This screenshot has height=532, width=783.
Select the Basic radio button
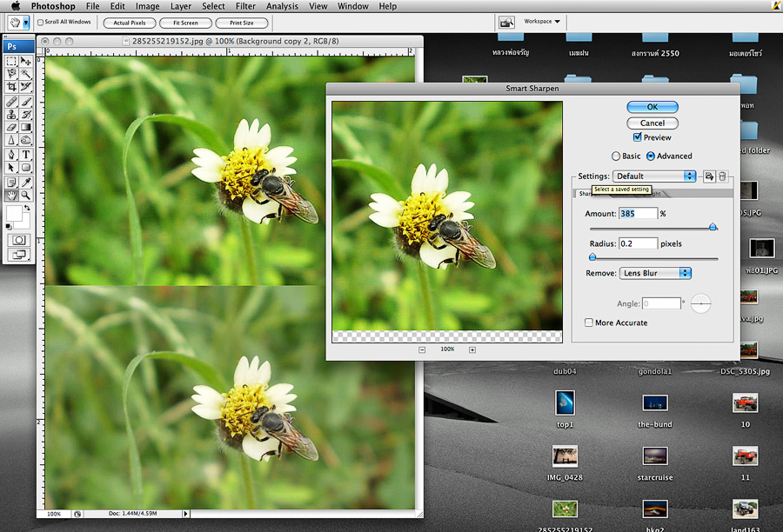pos(617,156)
